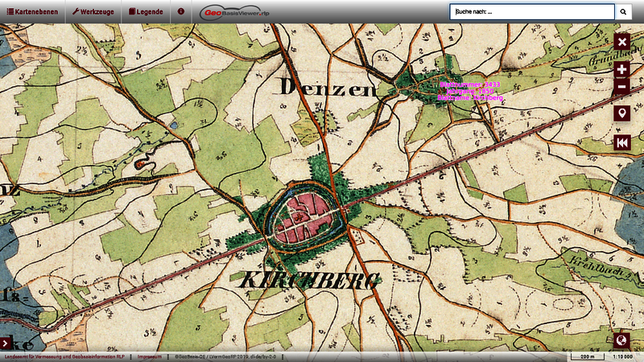The height and width of the screenshot is (362, 644).
Task: Open the Werkzeuge tools menu
Action: click(x=93, y=12)
